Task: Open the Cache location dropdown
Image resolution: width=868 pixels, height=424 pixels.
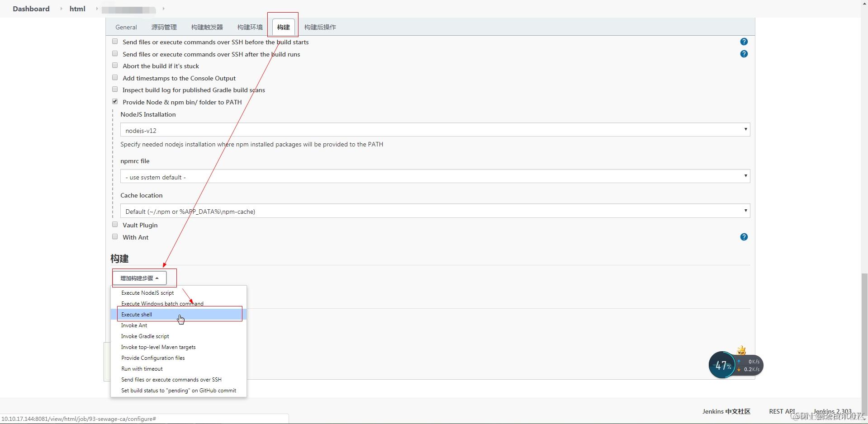Action: (435, 211)
